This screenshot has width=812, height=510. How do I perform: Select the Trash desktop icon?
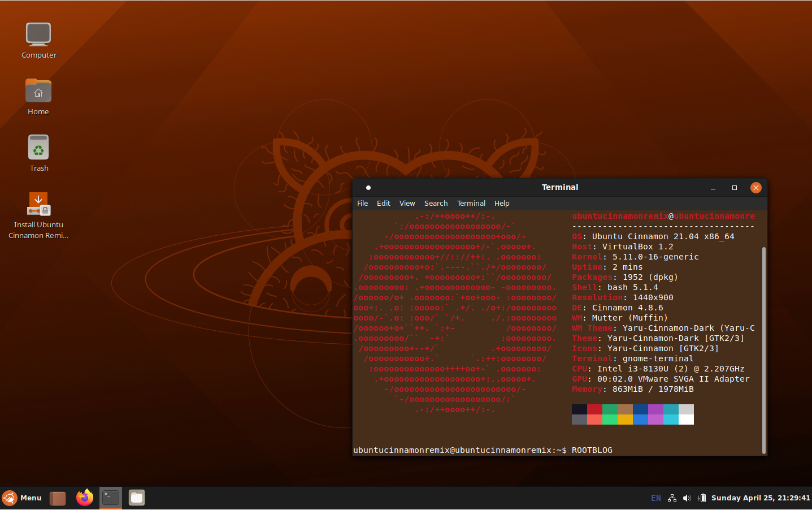click(38, 148)
